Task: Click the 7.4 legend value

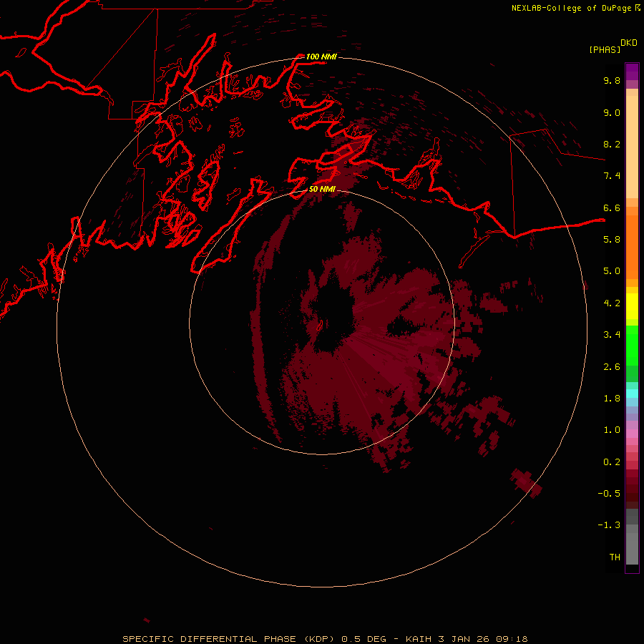Action: tap(612, 176)
